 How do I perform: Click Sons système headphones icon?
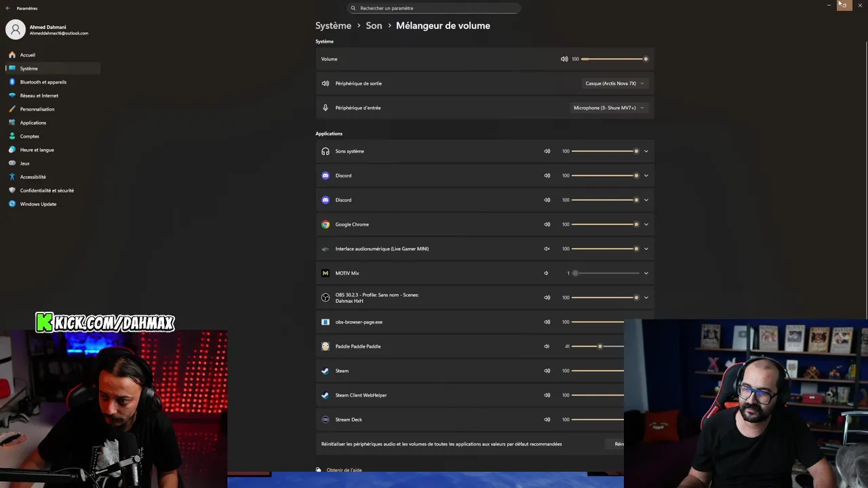point(325,151)
